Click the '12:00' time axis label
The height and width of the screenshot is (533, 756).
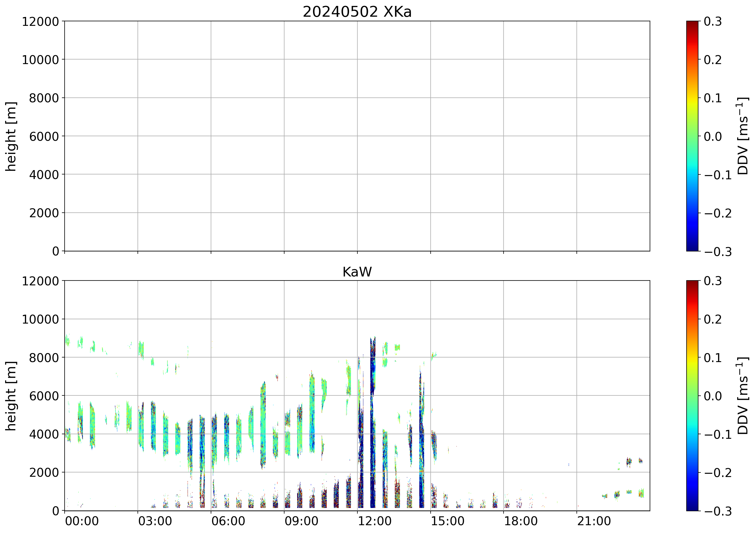tap(374, 521)
